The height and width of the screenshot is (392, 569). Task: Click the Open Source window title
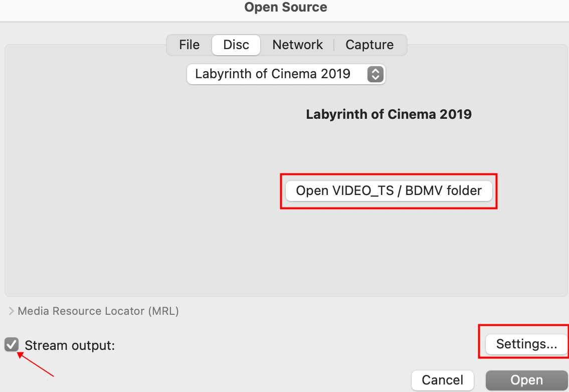pyautogui.click(x=286, y=8)
